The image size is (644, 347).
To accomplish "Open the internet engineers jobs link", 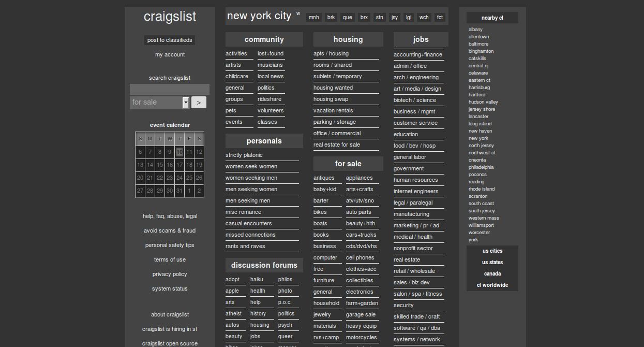I will coord(416,191).
